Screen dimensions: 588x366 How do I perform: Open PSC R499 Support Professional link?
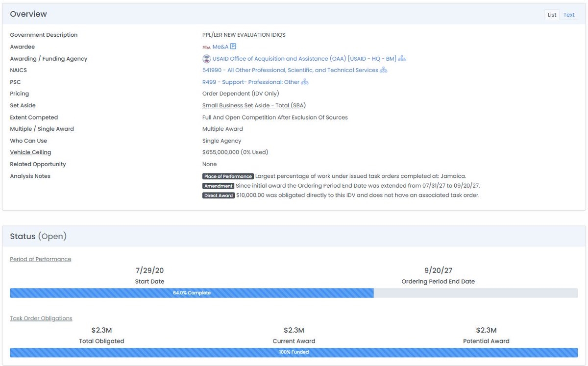250,82
